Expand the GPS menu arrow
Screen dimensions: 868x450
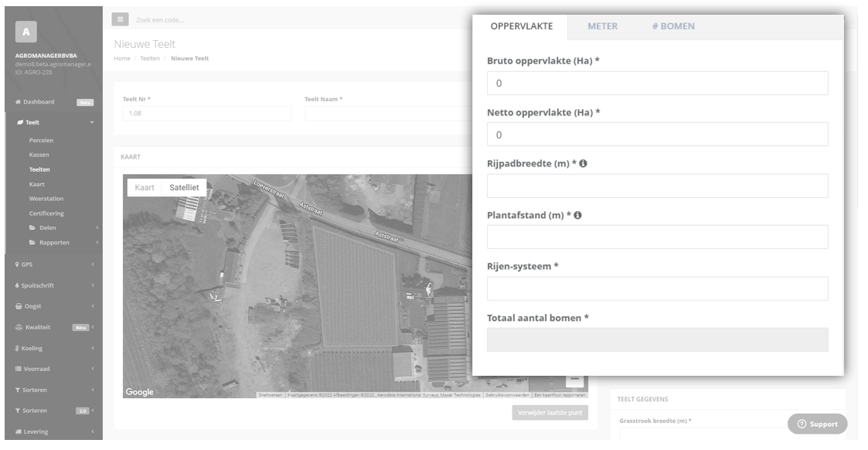pyautogui.click(x=93, y=264)
